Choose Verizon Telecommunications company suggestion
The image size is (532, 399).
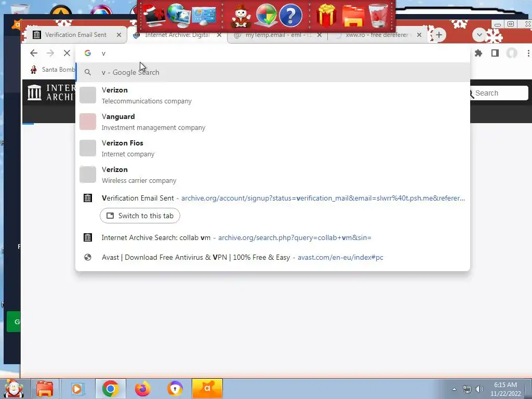272,96
